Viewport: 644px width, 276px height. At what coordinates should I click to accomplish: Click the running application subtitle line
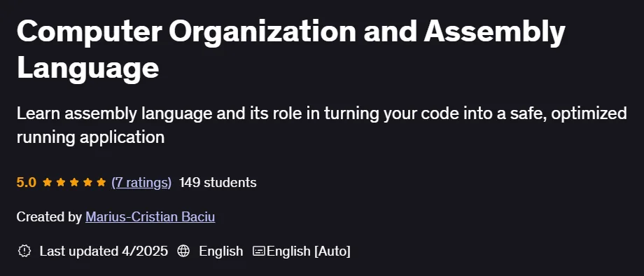point(90,137)
